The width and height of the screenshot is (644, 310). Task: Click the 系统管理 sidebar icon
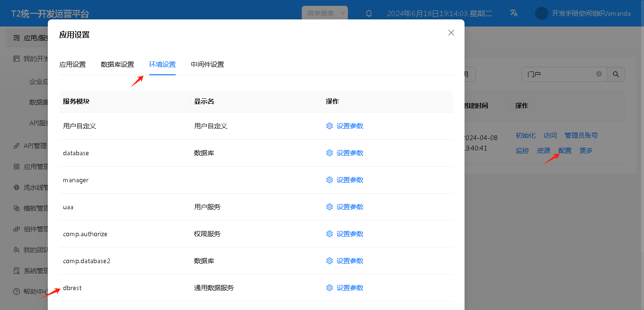click(x=17, y=271)
